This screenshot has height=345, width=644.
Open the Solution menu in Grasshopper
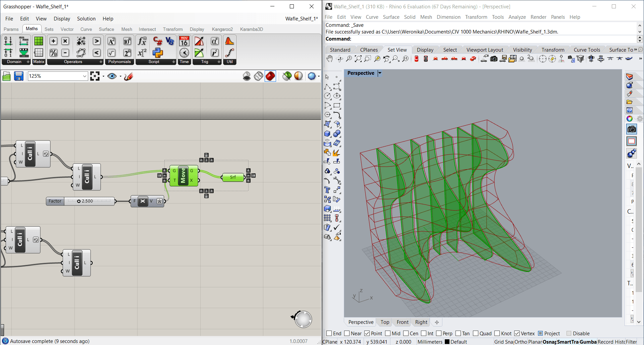click(86, 19)
